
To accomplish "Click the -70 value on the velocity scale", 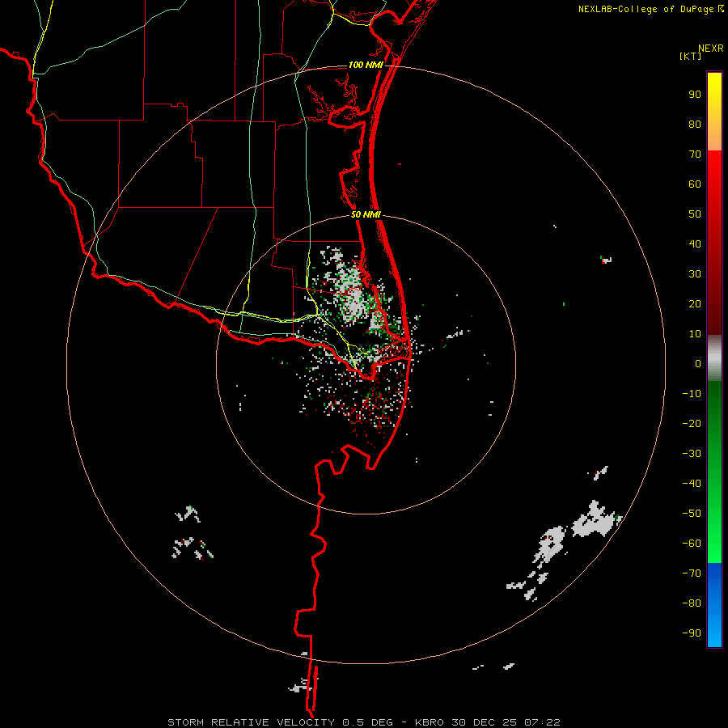I will [x=692, y=574].
